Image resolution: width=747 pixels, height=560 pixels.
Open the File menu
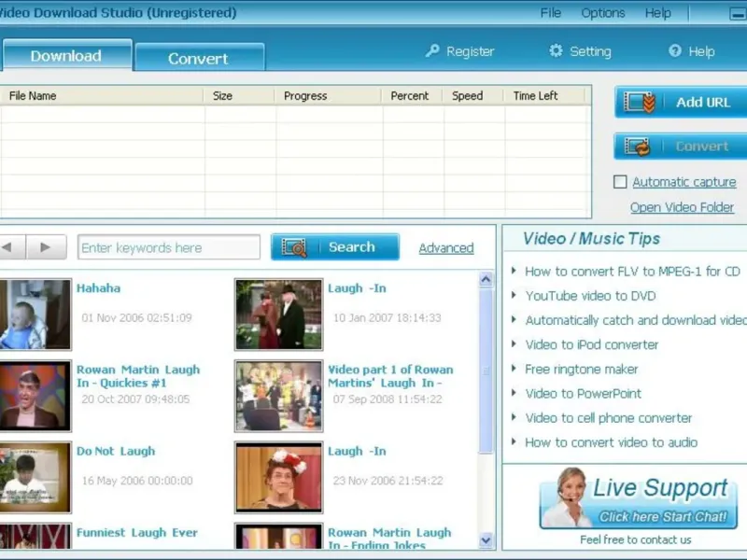pos(550,13)
